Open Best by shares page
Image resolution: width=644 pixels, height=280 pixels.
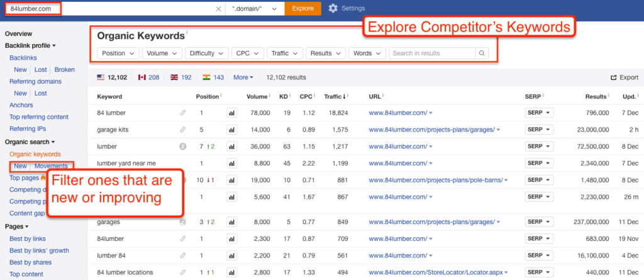pyautogui.click(x=30, y=262)
